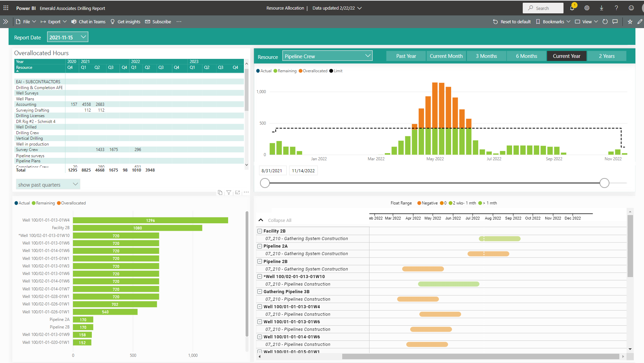Screen dimensions: 644x363
Task: Expand the show past quarters dropdown
Action: pyautogui.click(x=48, y=185)
